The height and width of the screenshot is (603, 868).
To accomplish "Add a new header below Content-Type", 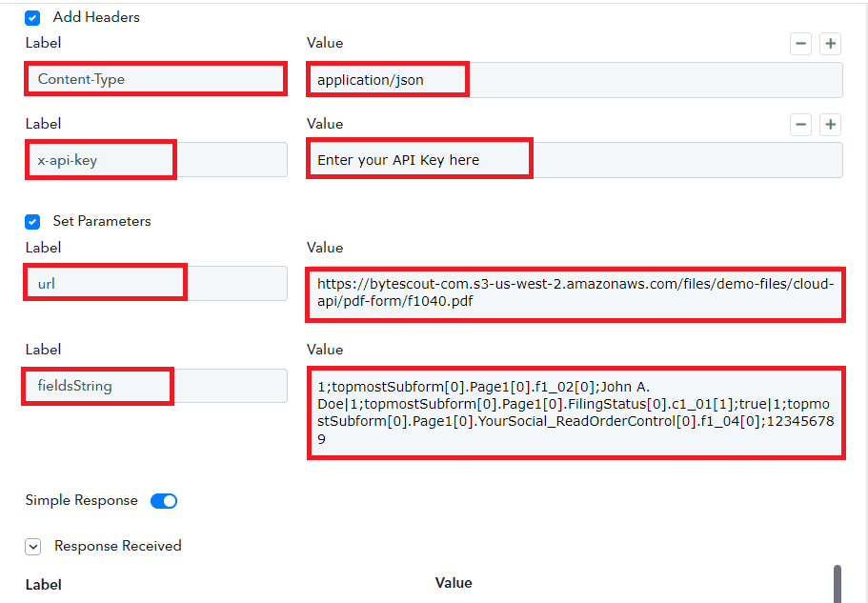I will pyautogui.click(x=828, y=43).
